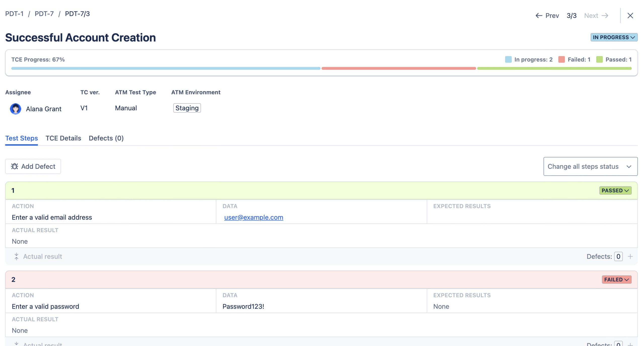Screen dimensions: 644x346
Task: Open step 2 FAILED status dropdown
Action: (616, 280)
